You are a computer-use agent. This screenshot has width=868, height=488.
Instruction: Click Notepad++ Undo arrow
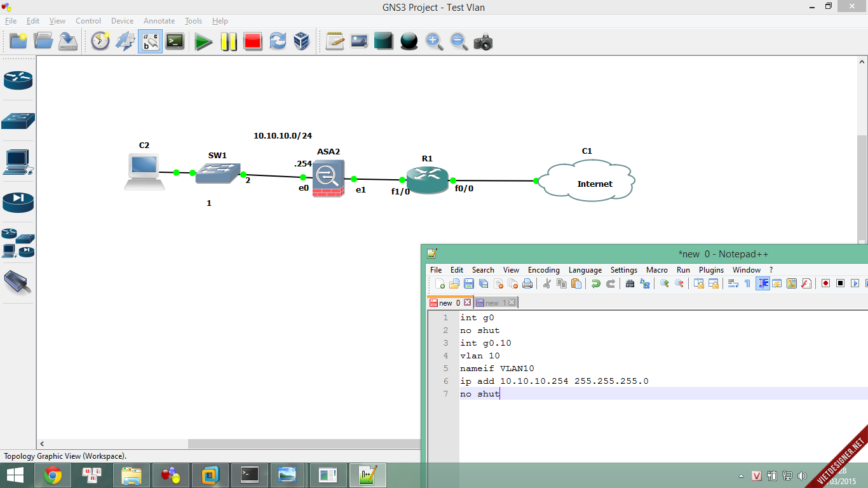[595, 283]
